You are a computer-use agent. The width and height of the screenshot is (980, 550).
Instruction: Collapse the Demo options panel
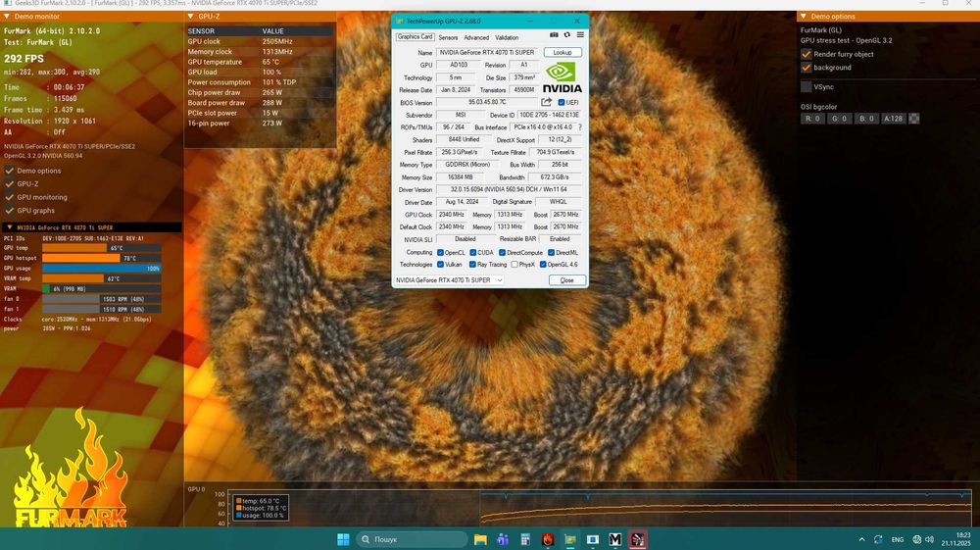(x=804, y=17)
